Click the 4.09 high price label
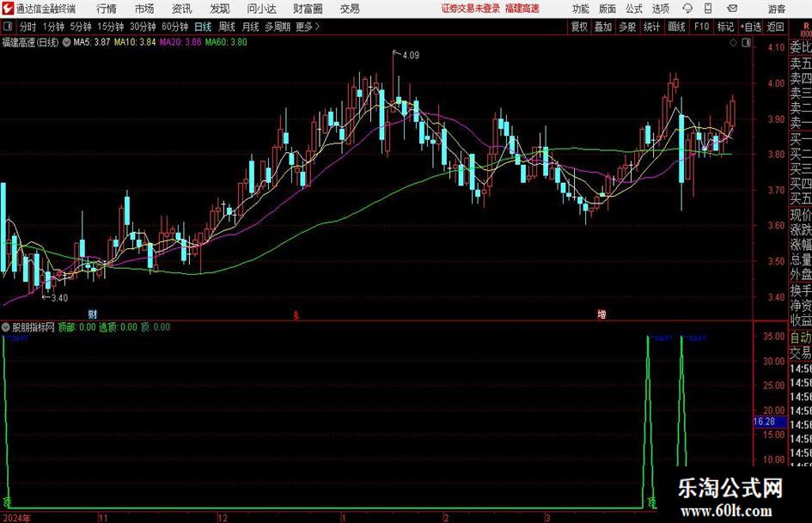Screen dimensions: 812x523 tap(410, 56)
